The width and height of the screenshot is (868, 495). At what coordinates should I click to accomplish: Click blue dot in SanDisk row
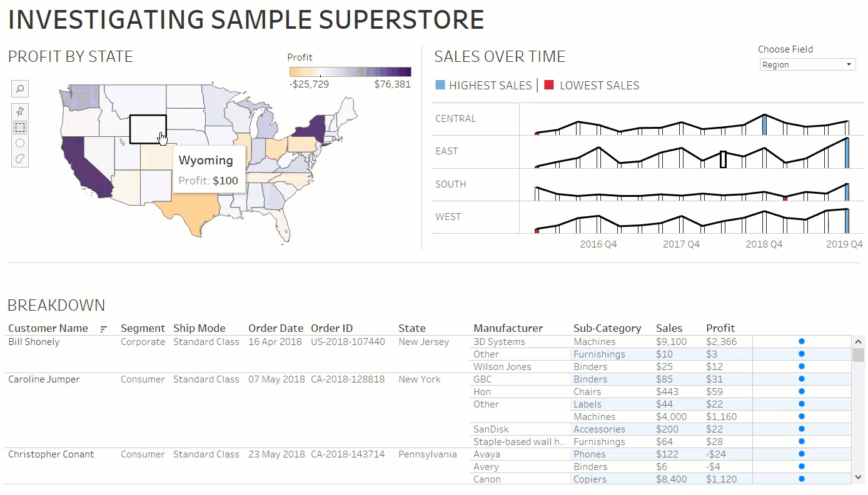[x=801, y=429]
